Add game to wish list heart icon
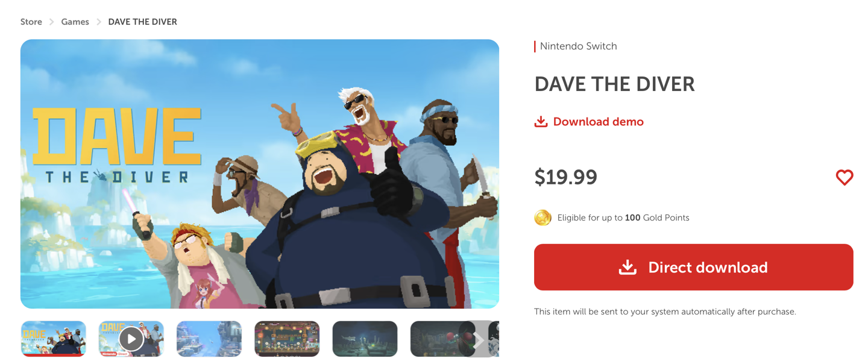 [x=844, y=177]
